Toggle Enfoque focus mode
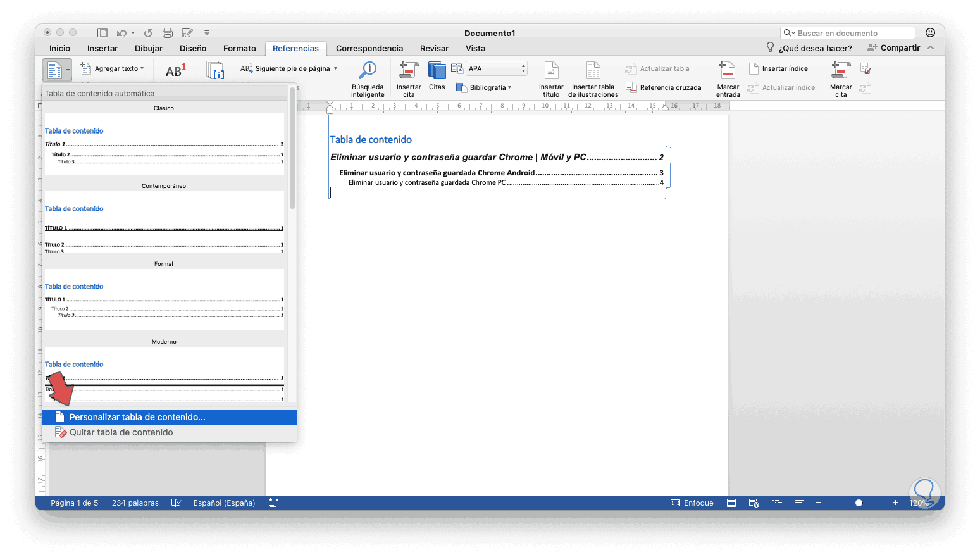This screenshot has height=557, width=980. [692, 503]
